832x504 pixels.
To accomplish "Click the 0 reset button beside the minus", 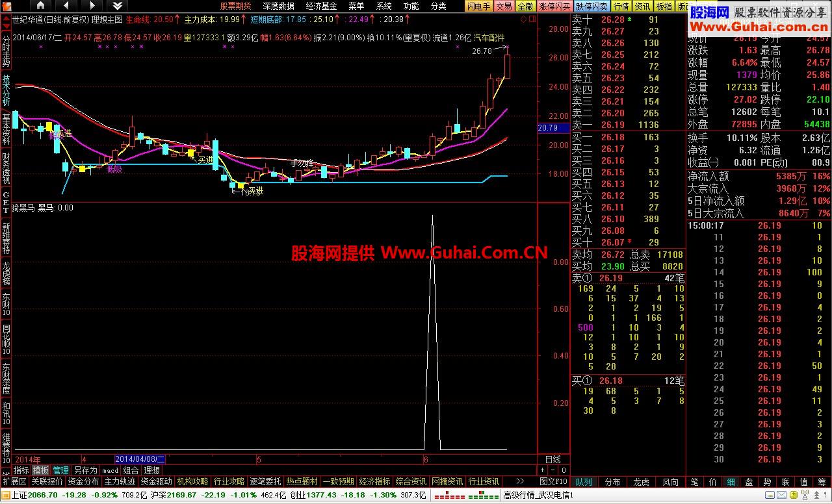I will point(564,470).
